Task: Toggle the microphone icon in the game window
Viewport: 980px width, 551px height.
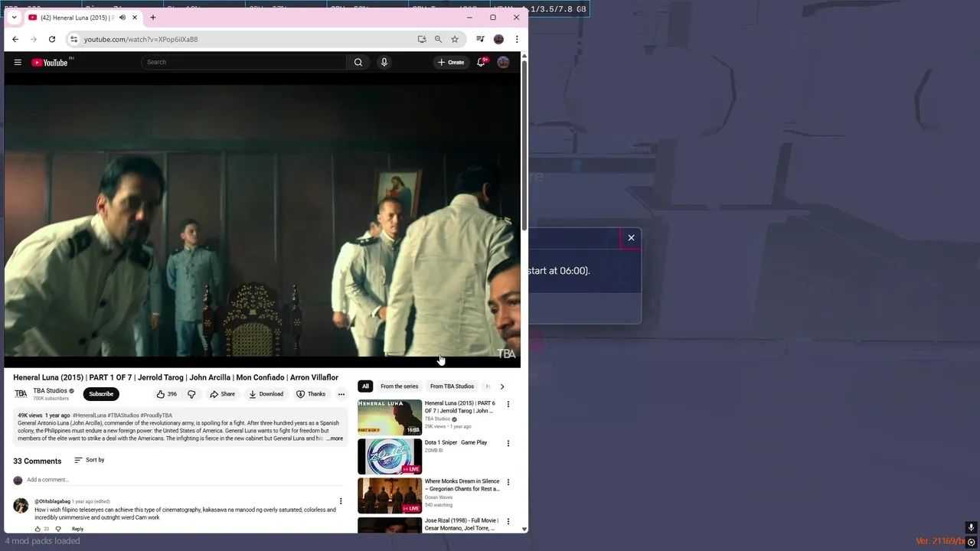Action: tap(971, 527)
